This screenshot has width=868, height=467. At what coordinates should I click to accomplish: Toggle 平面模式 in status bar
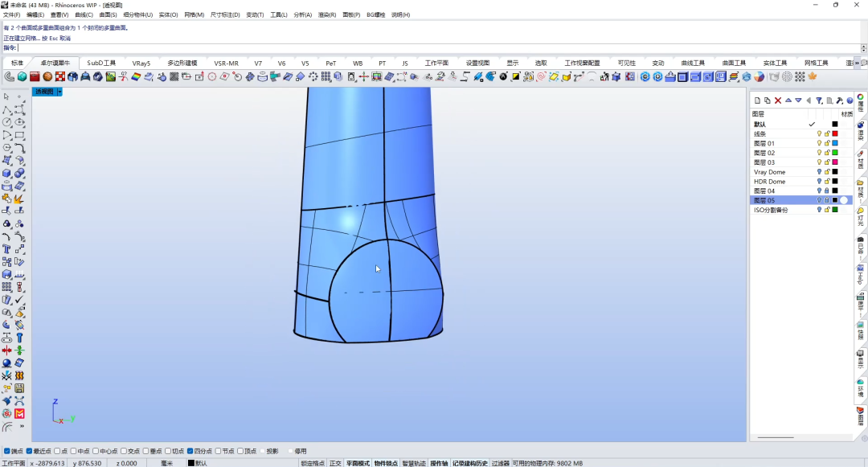click(x=358, y=463)
